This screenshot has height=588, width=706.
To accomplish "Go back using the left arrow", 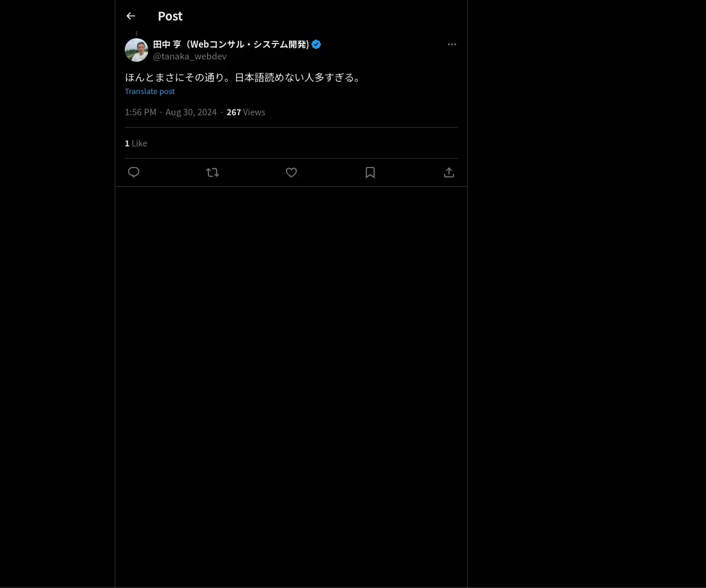I will pyautogui.click(x=131, y=16).
